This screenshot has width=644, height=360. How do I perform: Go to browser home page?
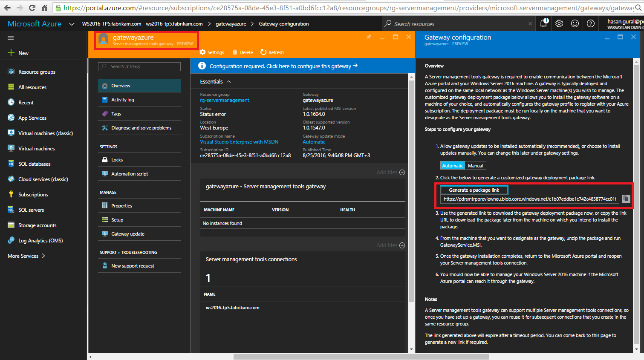point(44,8)
